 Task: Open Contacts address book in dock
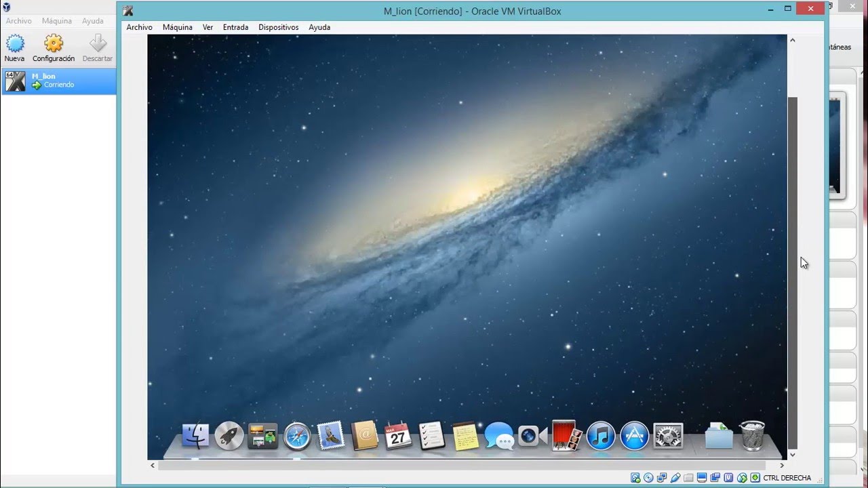coord(364,436)
